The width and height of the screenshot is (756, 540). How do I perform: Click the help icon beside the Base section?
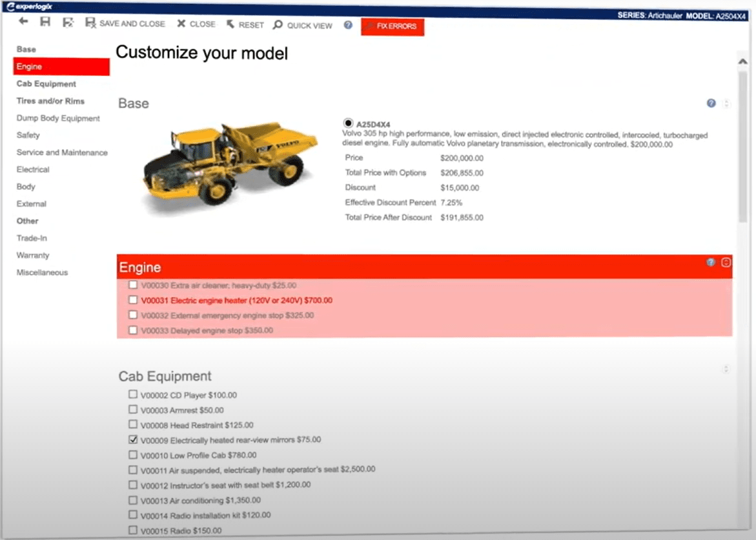point(711,103)
